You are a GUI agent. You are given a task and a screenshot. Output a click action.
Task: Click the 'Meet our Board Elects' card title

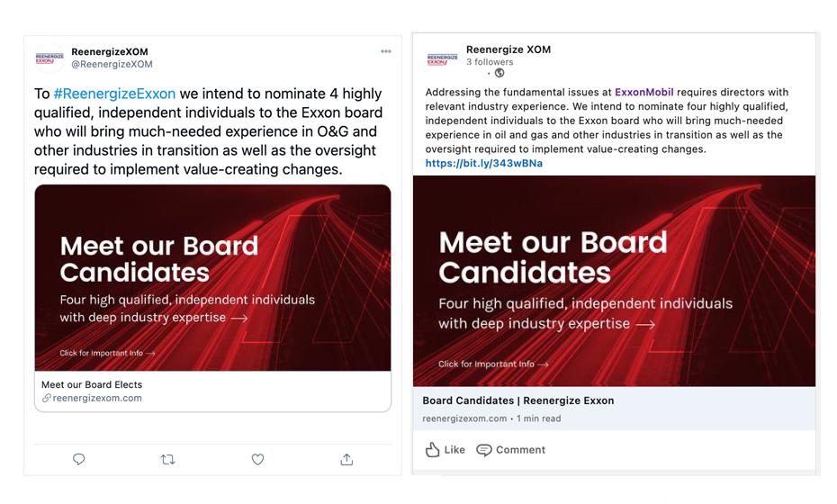click(x=92, y=384)
